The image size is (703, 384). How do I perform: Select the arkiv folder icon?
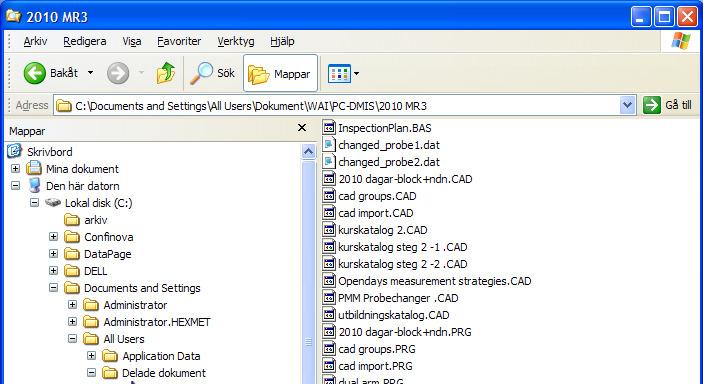point(72,220)
